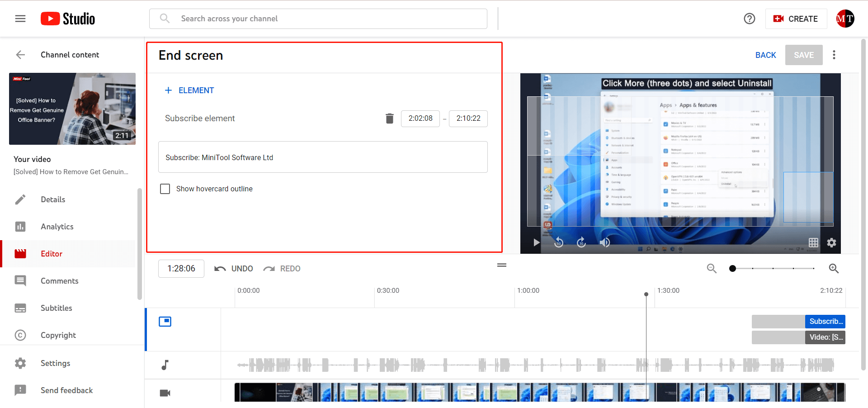Select the audio track music note icon
Viewport: 868px width, 408px height.
[165, 365]
